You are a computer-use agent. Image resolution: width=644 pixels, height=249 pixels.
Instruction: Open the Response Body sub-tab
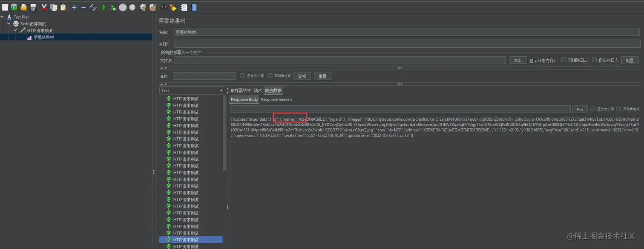(244, 99)
